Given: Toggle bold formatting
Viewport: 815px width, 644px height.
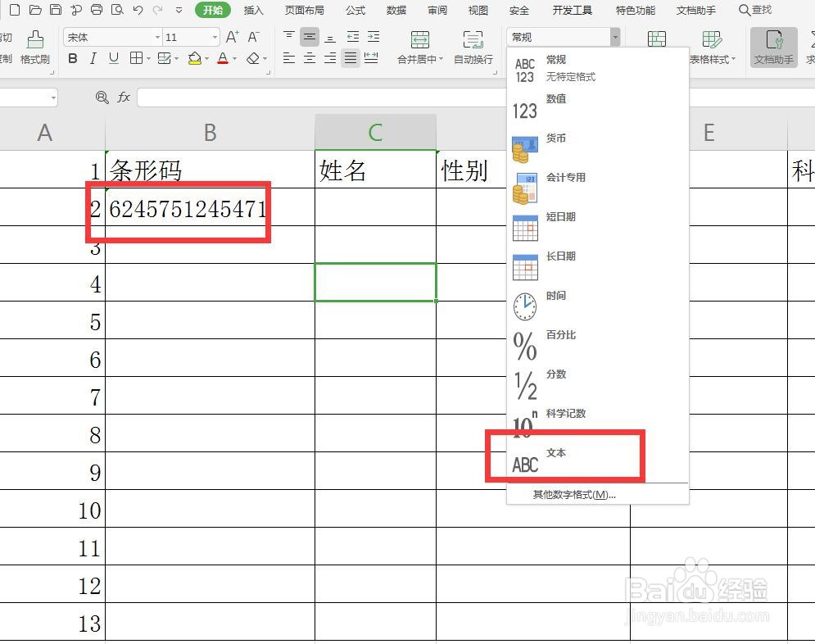Looking at the screenshot, I should tap(73, 59).
